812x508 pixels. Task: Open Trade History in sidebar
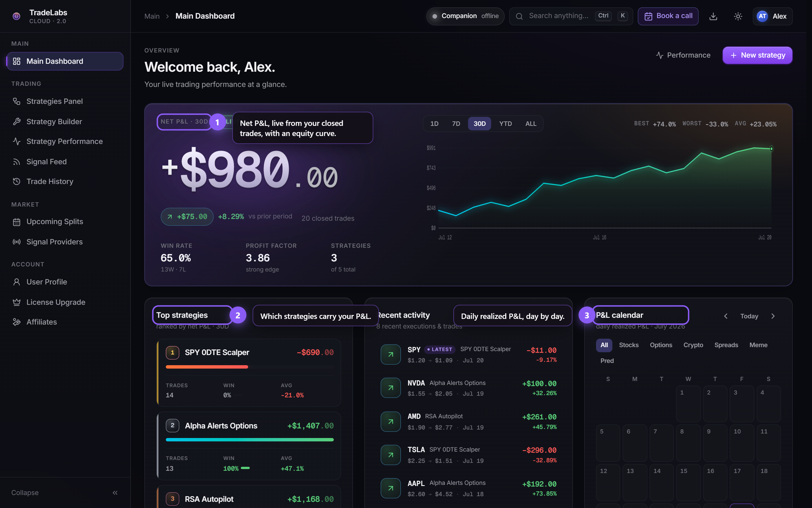(65, 181)
